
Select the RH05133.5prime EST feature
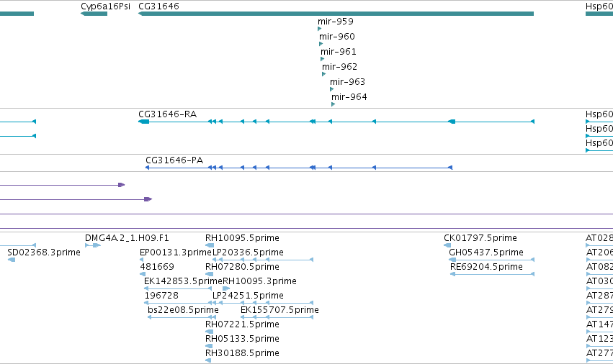coord(209,346)
